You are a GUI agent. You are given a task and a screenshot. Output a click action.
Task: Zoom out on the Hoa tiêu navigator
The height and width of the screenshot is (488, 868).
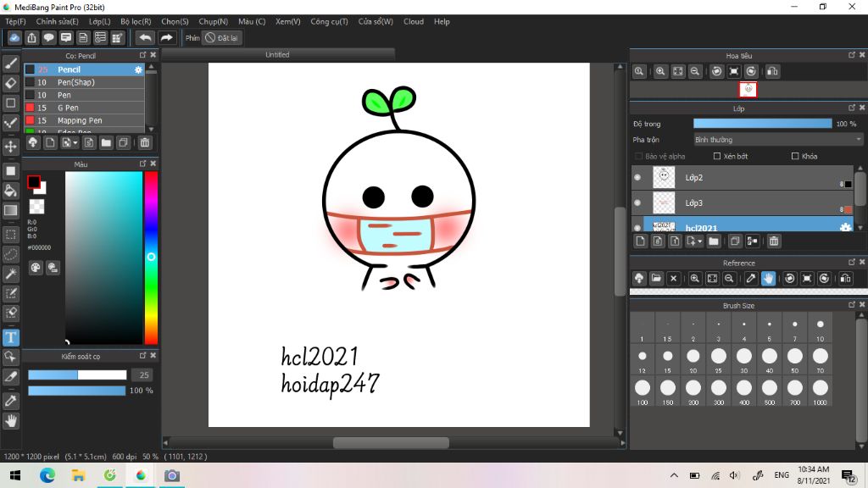tap(695, 71)
